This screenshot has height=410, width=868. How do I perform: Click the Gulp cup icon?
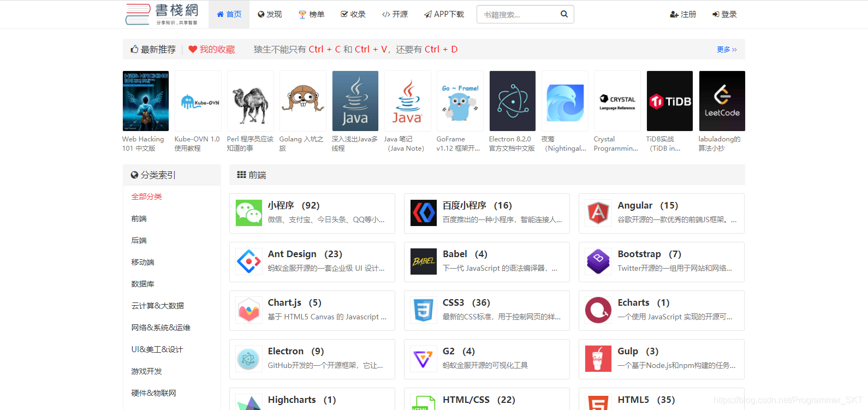pyautogui.click(x=598, y=359)
